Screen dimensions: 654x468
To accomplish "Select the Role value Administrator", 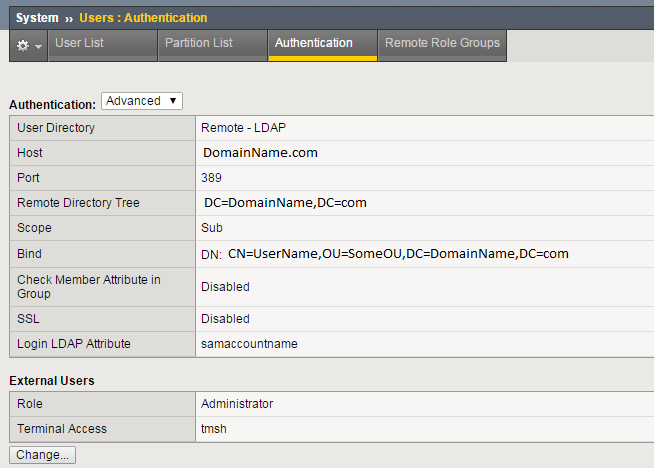I will point(237,404).
